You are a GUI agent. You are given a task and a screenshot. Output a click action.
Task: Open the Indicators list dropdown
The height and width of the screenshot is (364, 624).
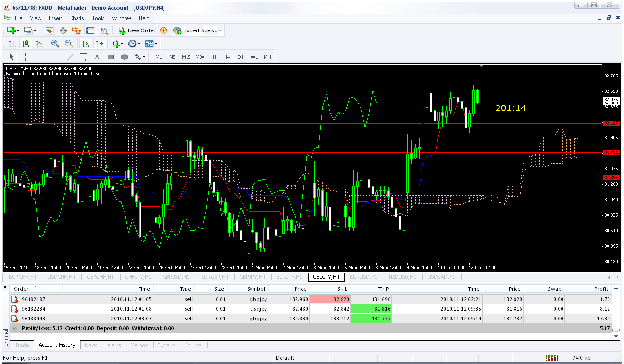(x=117, y=44)
